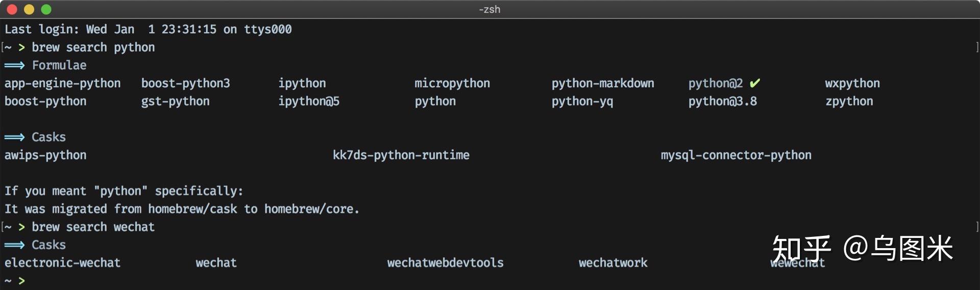
Task: Click boost-python3 formula
Action: 185,84
